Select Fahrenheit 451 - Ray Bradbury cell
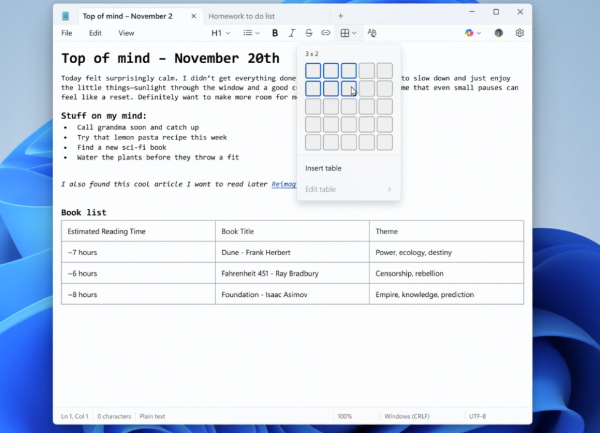600x433 pixels. click(292, 273)
